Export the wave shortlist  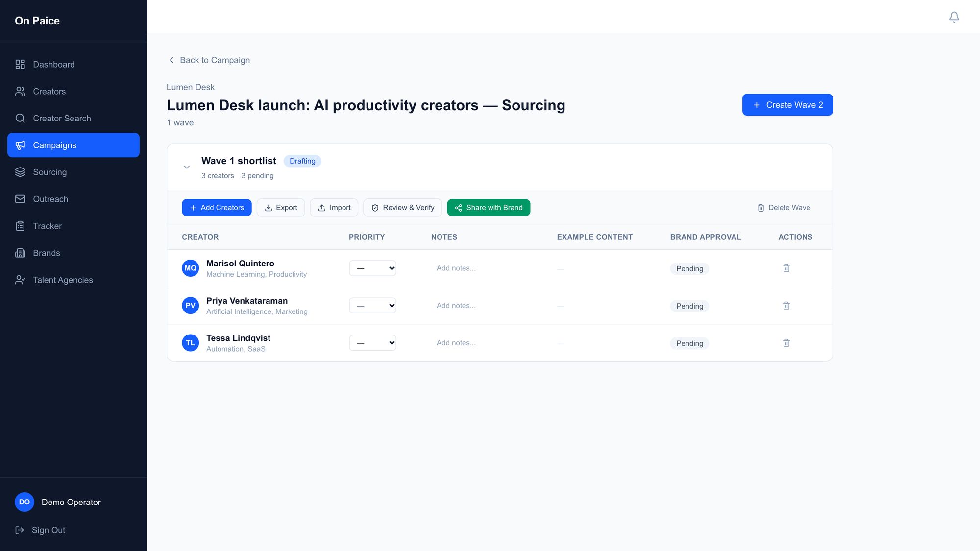pos(281,208)
